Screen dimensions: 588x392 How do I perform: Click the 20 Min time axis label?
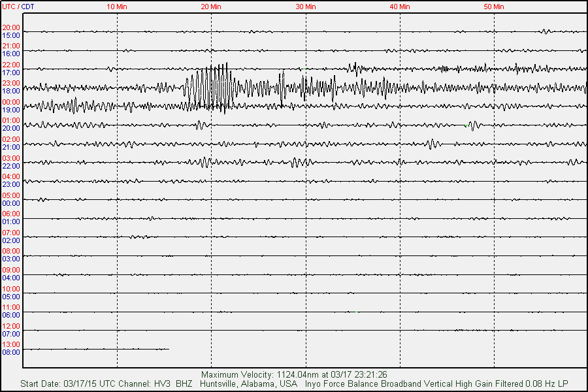pos(211,7)
